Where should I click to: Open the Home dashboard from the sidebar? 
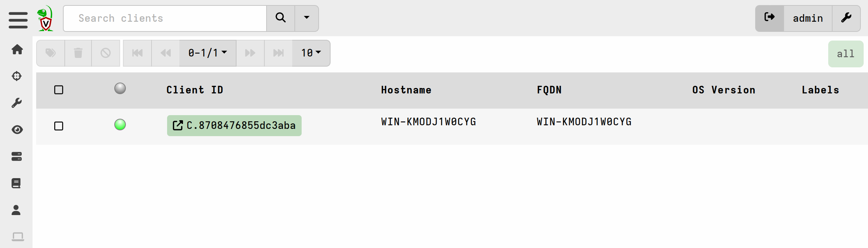(x=17, y=49)
